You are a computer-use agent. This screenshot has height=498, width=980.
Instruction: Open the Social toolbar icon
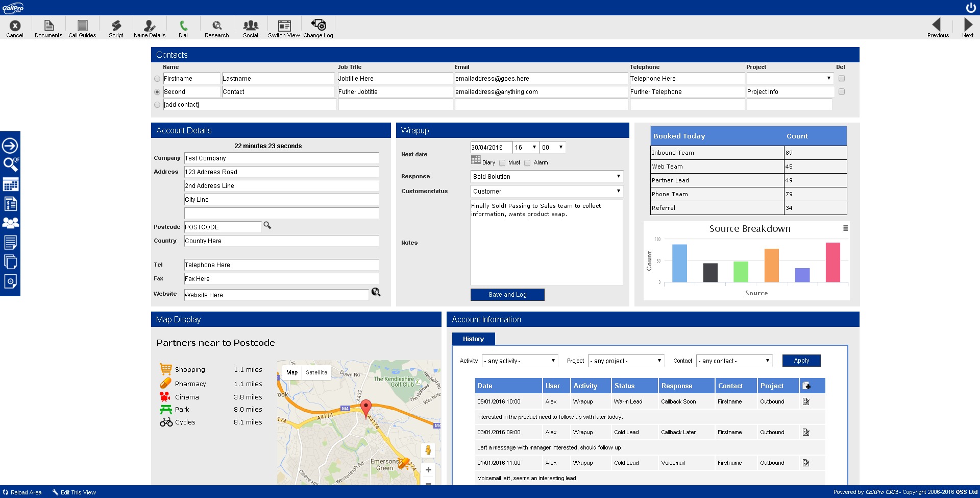(251, 26)
